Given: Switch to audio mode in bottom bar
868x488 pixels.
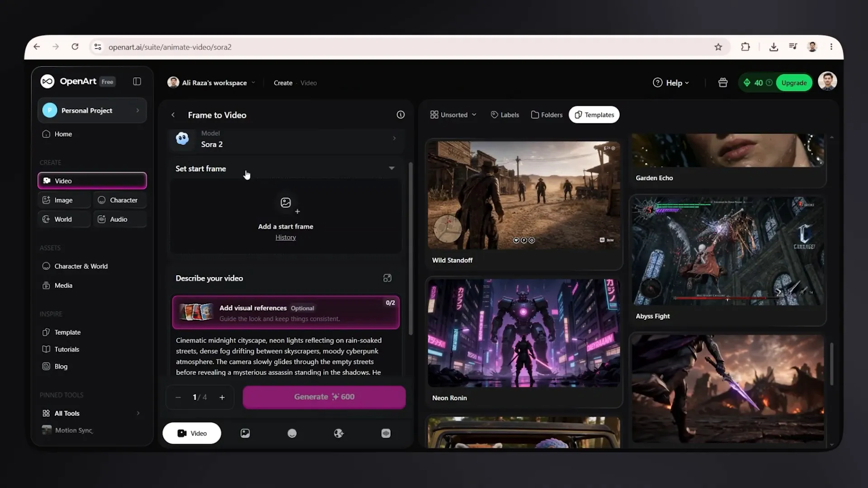Looking at the screenshot, I should [x=386, y=433].
